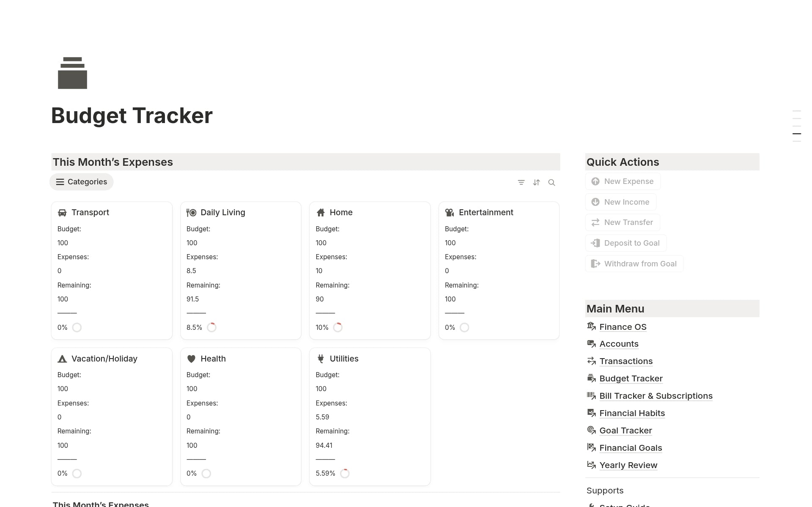Click the heart icon on Health card
Screen dimensions: 812x507
click(x=191, y=359)
